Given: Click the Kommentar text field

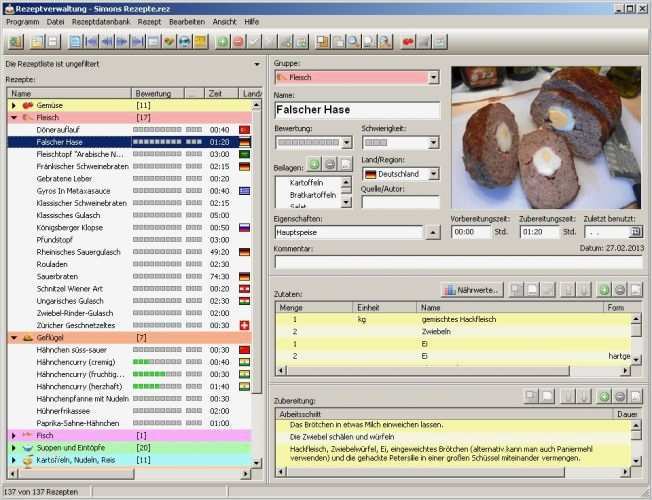Looking at the screenshot, I should pyautogui.click(x=456, y=262).
